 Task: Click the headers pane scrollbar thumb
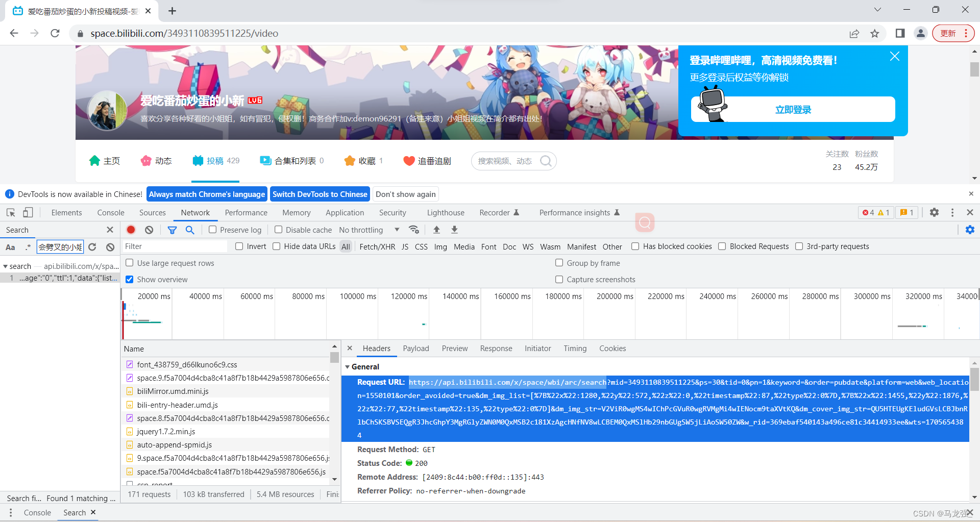[974, 379]
